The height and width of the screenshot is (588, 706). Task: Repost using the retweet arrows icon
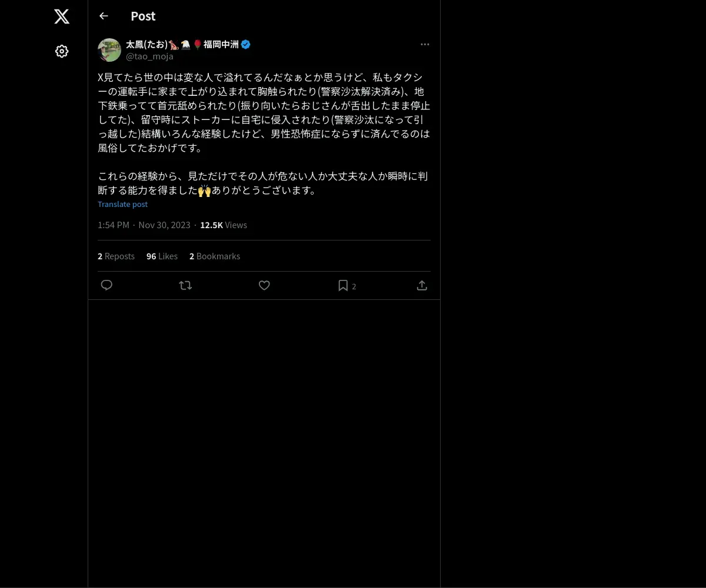185,285
